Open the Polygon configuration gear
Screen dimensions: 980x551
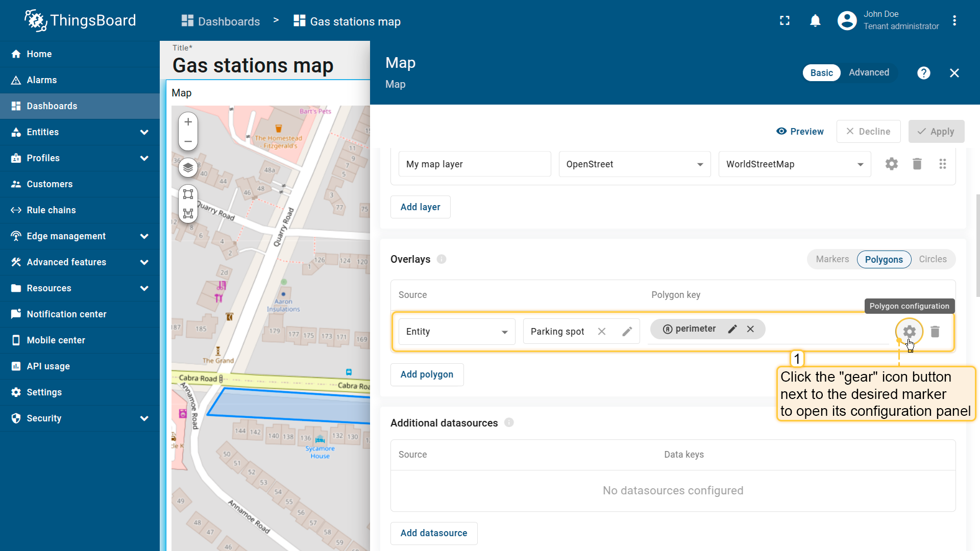(x=909, y=332)
